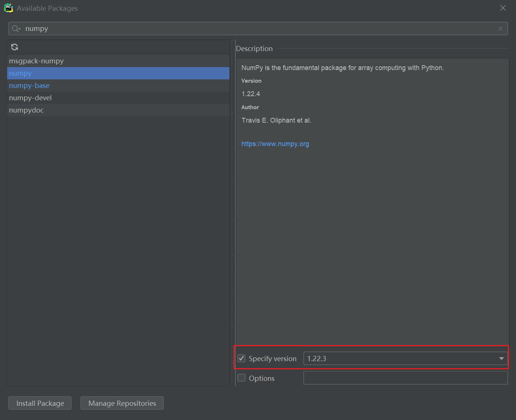Open the https://www.numpy.org link

[275, 144]
